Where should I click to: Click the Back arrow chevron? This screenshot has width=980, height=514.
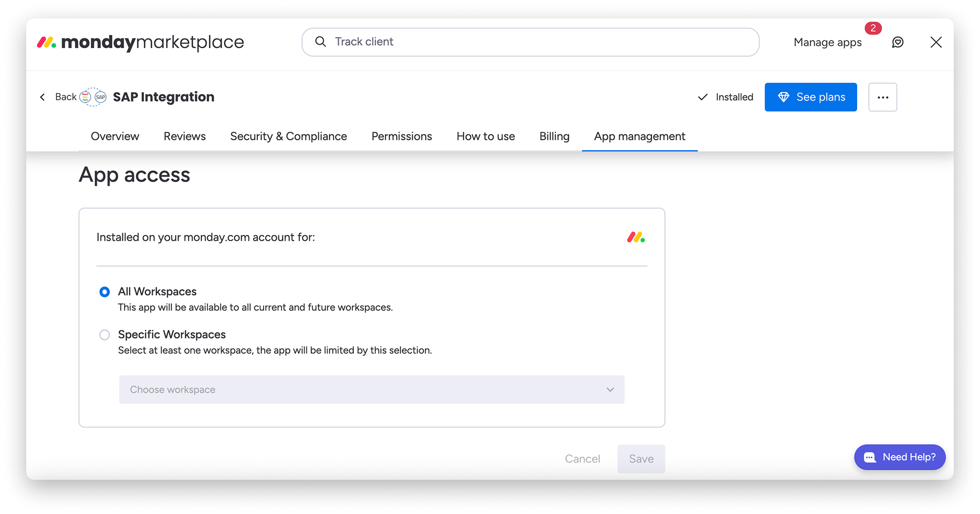(x=43, y=97)
